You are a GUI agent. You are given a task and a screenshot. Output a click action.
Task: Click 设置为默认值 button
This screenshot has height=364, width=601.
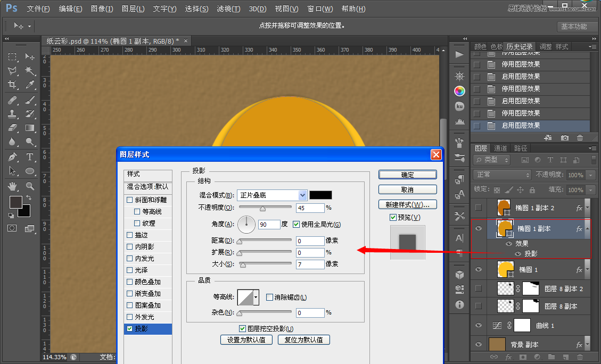246,340
